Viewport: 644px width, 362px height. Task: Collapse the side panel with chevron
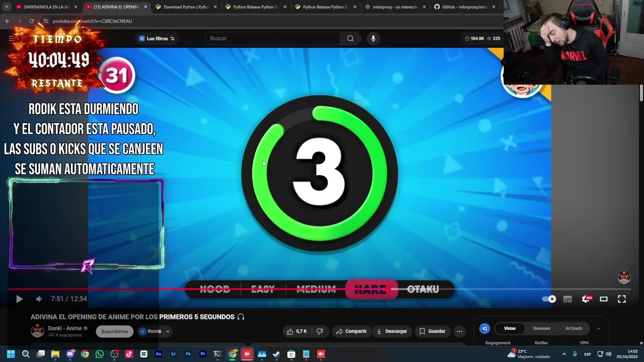598,328
